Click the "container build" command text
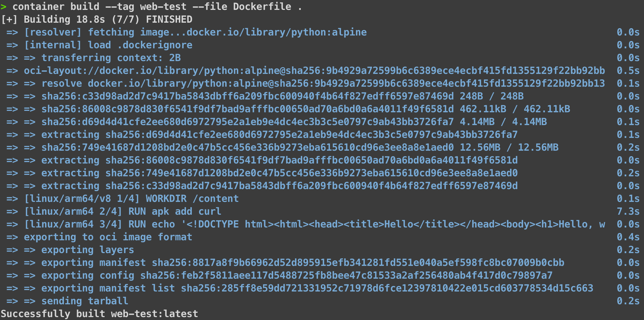 click(x=56, y=6)
